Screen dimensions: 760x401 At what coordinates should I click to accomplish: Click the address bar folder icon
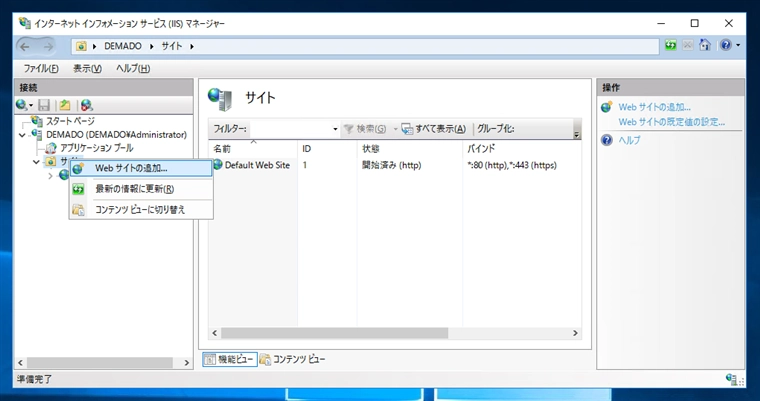[x=81, y=47]
